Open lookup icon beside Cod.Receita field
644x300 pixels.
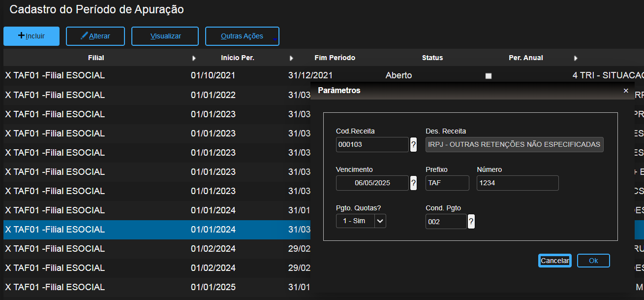click(x=413, y=145)
